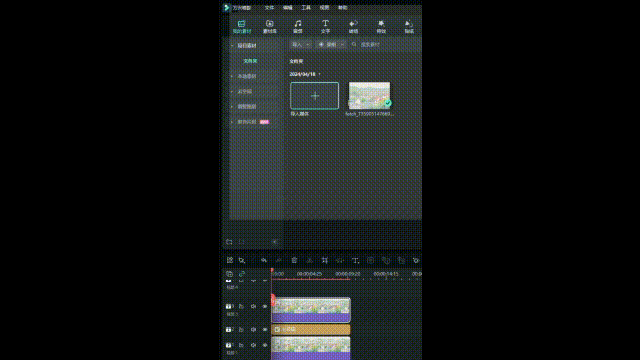Open the Transitions tab with arrows icon

tap(353, 27)
